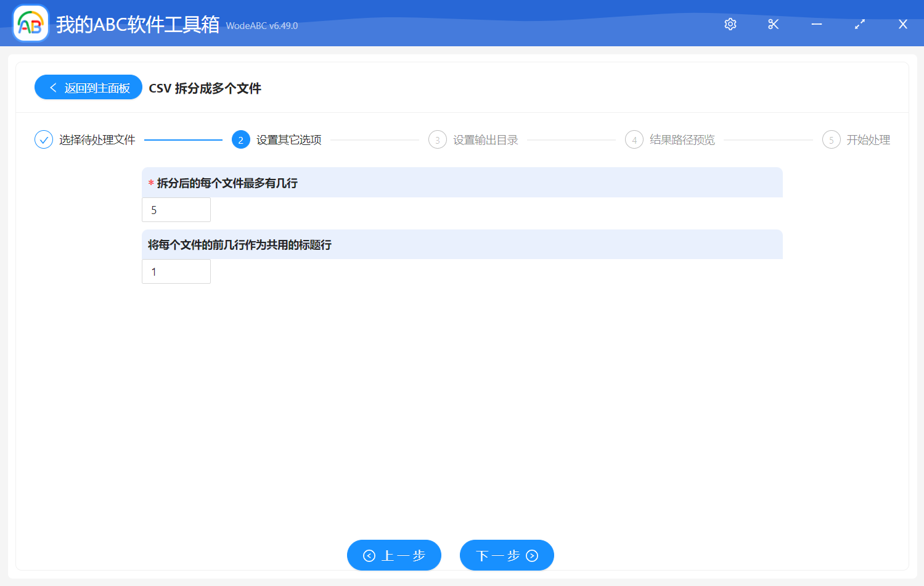
Task: Click the circled number 2 step indicator
Action: [240, 139]
